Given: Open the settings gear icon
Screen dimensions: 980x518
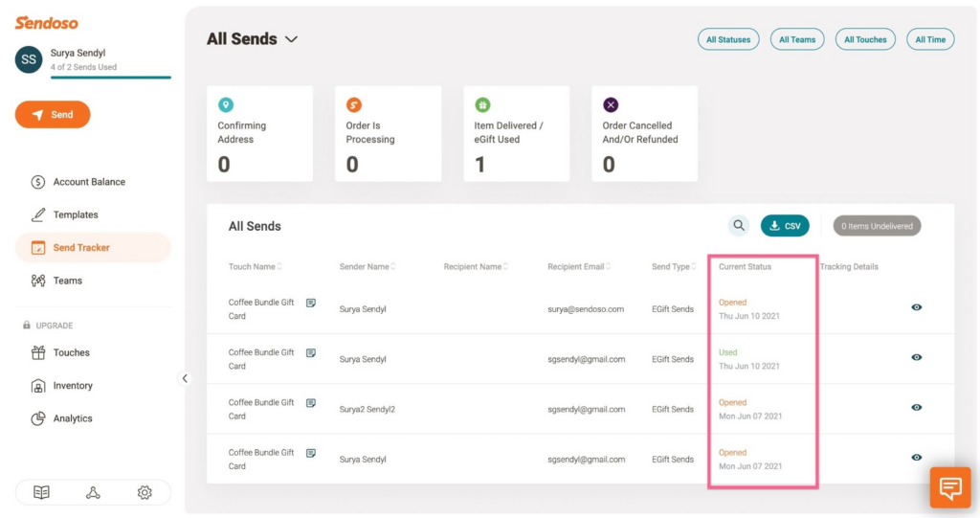Looking at the screenshot, I should pos(145,492).
